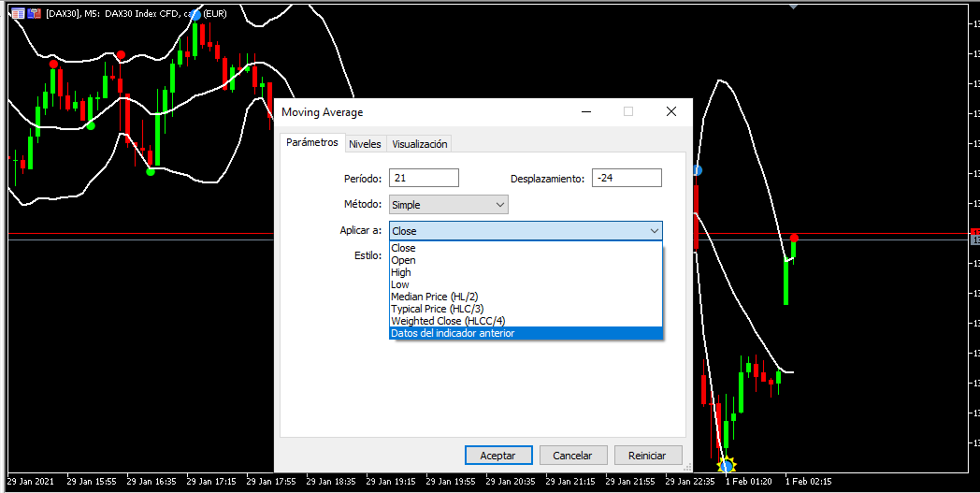980x493 pixels.
Task: Click the Aplicar a: label
Action: pos(361,230)
